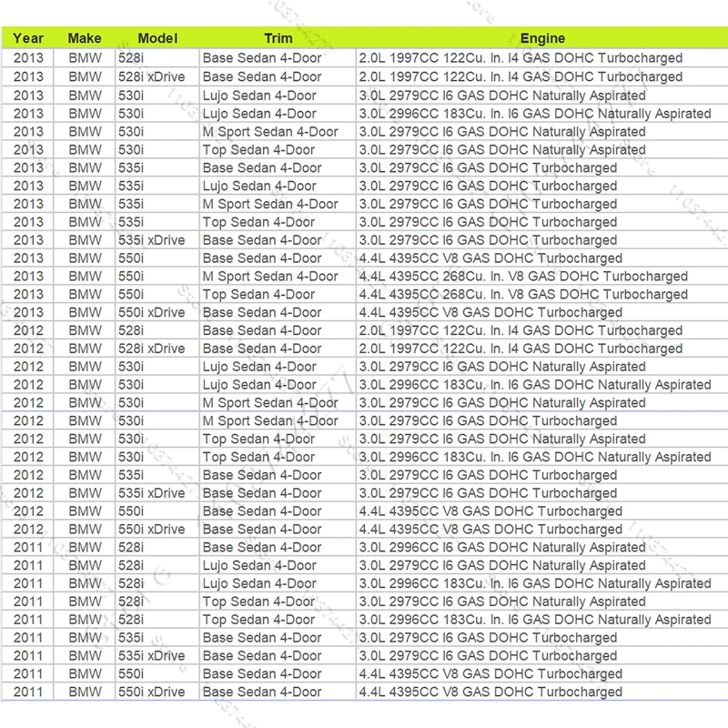728x728 pixels.
Task: Click 'Top Sedan 4-Door' in 2013 550i row
Action: (258, 294)
